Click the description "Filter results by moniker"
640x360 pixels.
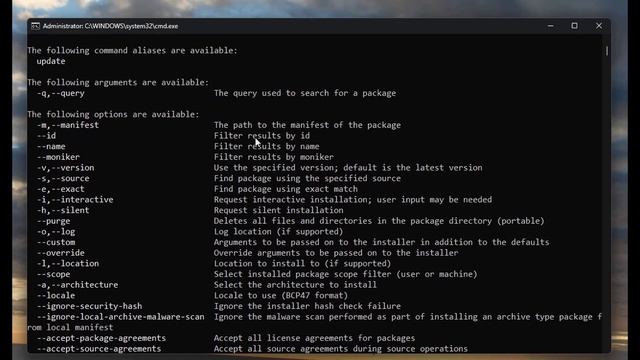tap(273, 157)
